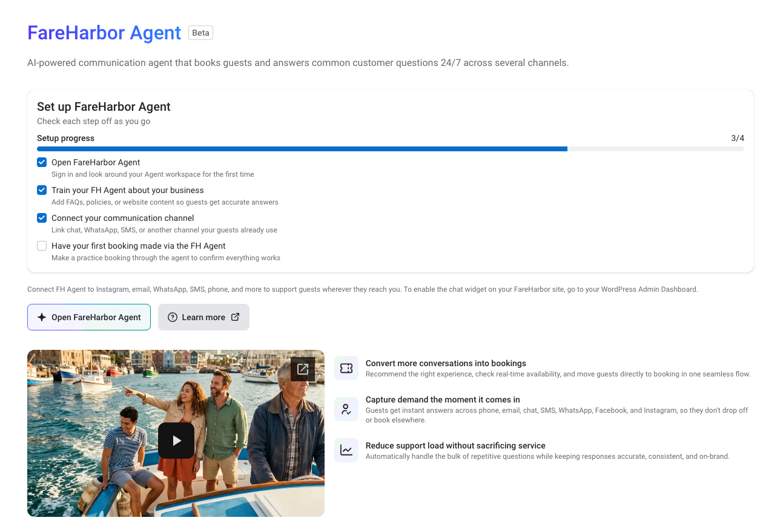Click the question mark help icon
The image size is (780, 532).
pyautogui.click(x=173, y=317)
